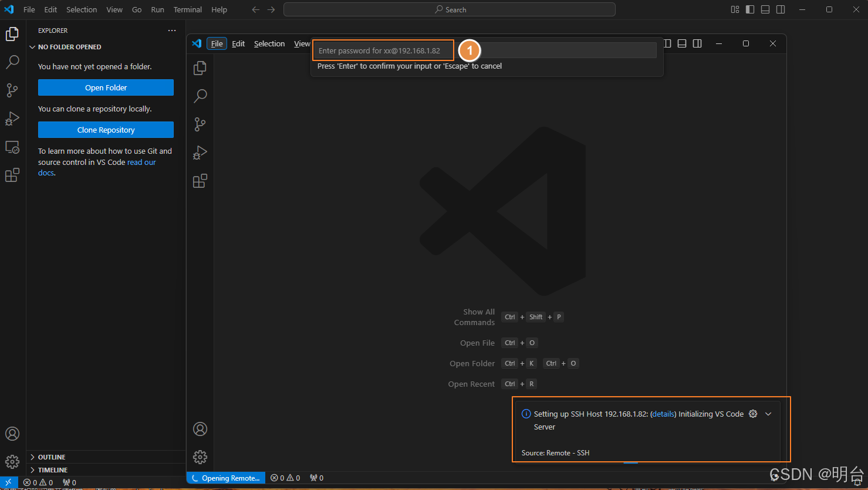The width and height of the screenshot is (868, 490).
Task: Open details link in SSH setup notification
Action: point(663,414)
